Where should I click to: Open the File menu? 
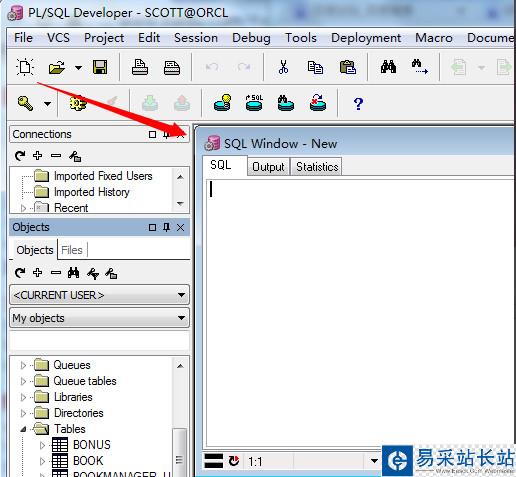pos(23,38)
